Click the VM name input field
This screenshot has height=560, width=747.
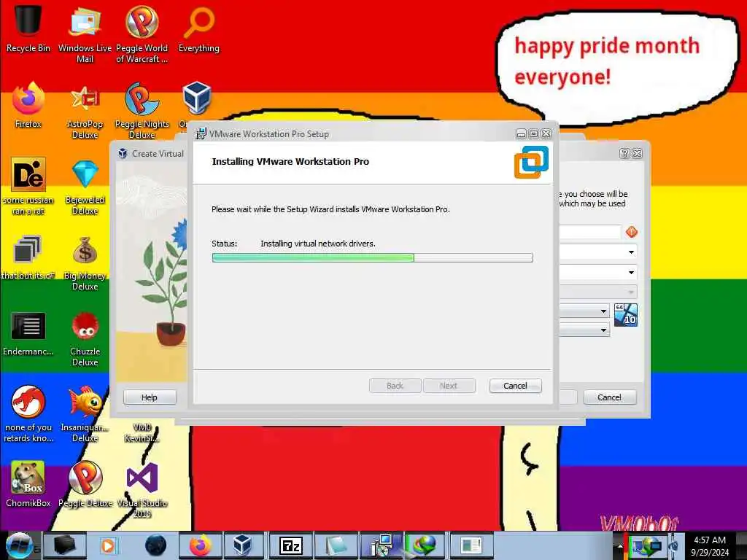589,232
